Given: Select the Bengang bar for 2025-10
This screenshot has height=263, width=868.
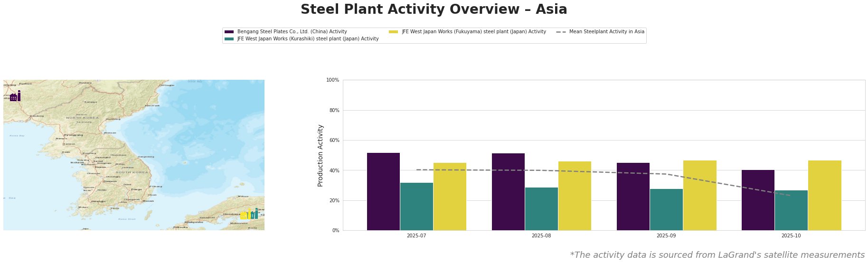Looking at the screenshot, I should click(x=758, y=200).
